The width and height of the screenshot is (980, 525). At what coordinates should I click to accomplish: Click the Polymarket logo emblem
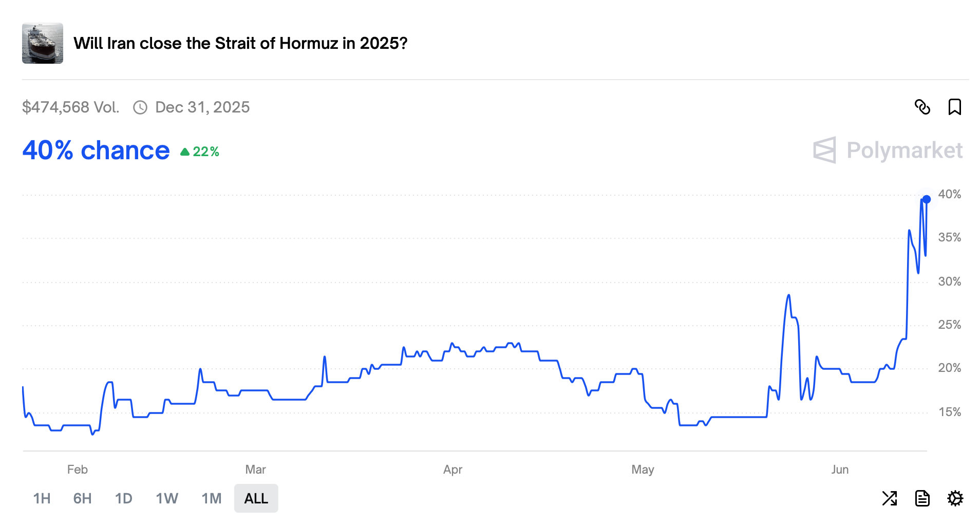click(825, 150)
